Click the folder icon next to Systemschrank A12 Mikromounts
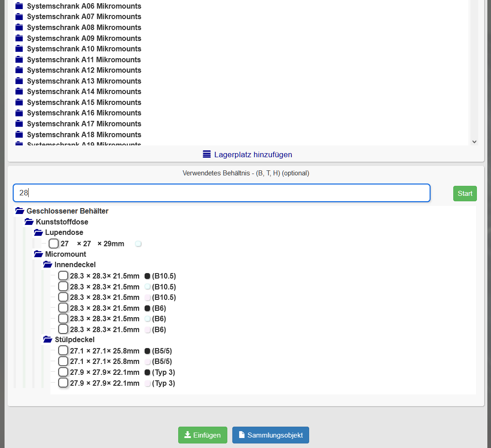 click(x=19, y=70)
